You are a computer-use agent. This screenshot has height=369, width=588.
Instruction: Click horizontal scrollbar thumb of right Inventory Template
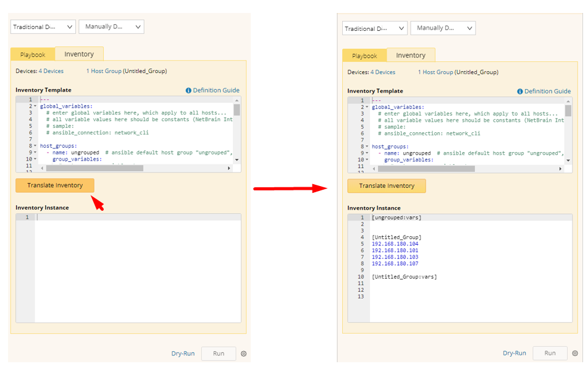[x=426, y=169]
